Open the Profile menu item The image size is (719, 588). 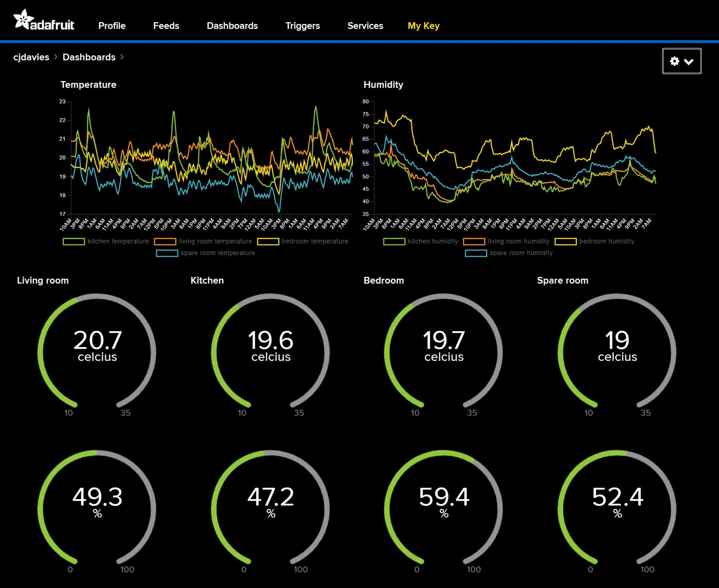click(112, 26)
